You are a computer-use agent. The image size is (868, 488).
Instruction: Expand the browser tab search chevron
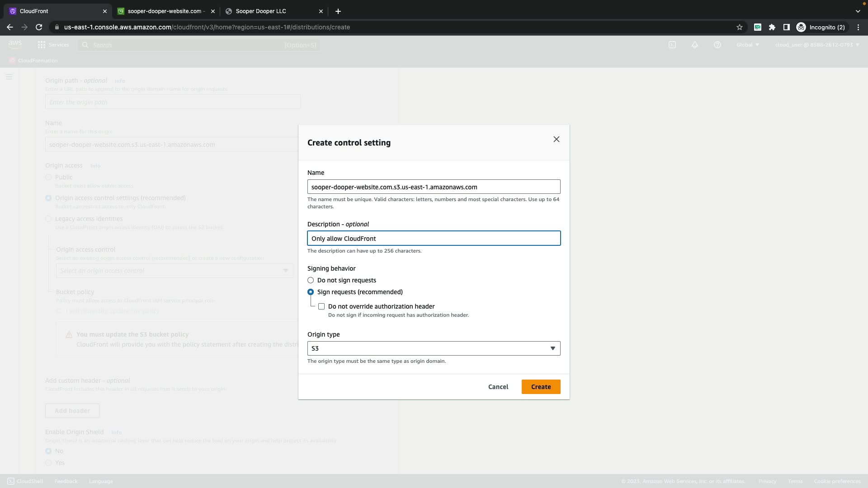point(858,11)
